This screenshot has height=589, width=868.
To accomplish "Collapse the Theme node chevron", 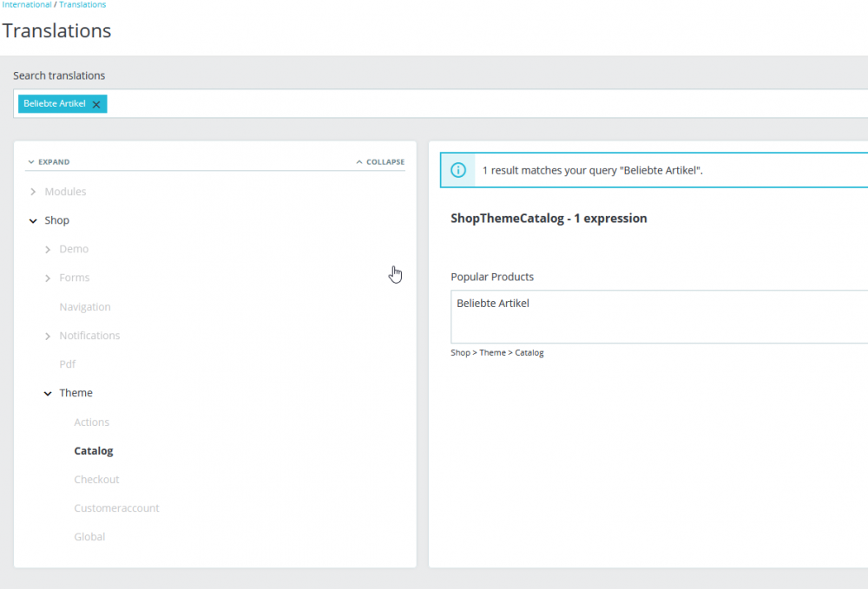I will pyautogui.click(x=48, y=393).
